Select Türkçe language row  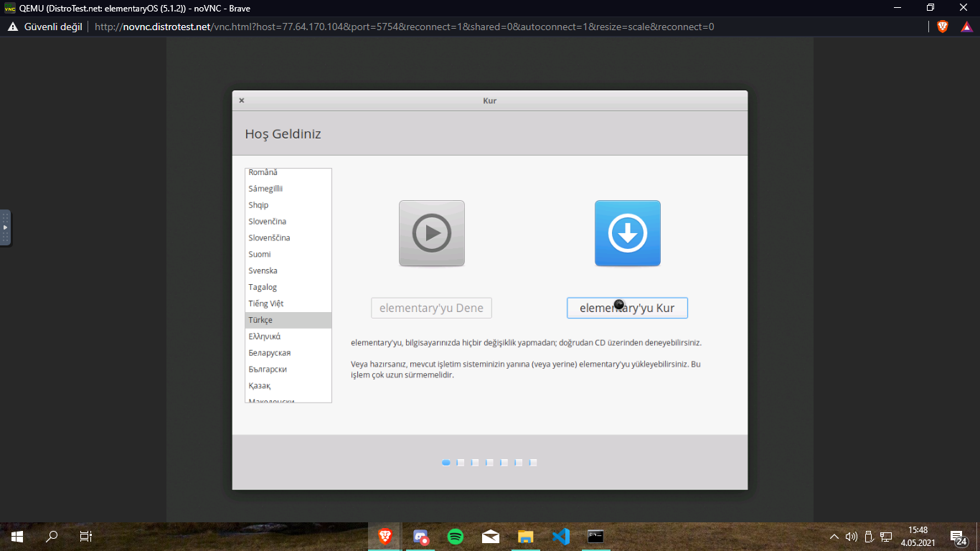[288, 320]
